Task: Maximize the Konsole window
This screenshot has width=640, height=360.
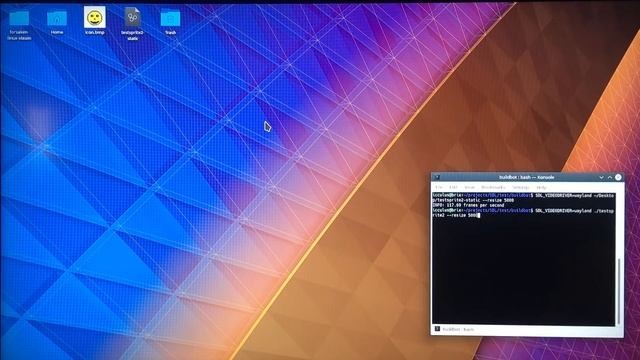Action: pos(610,177)
